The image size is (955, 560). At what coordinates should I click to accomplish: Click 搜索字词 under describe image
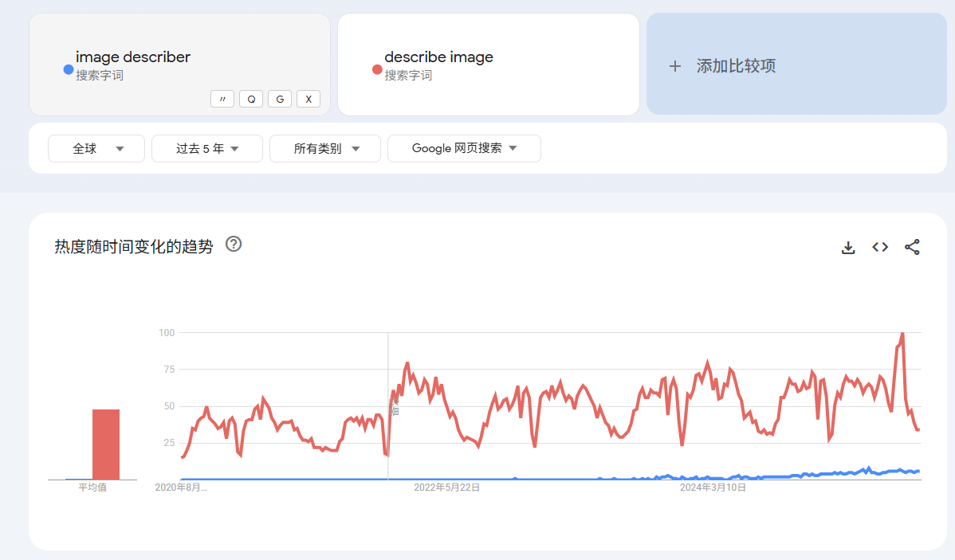coord(408,76)
